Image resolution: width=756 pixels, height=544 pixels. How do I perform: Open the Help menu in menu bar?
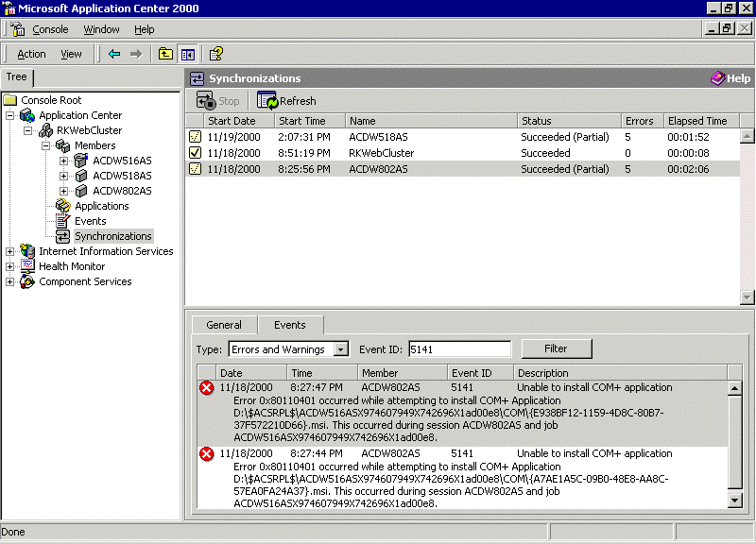pyautogui.click(x=145, y=29)
